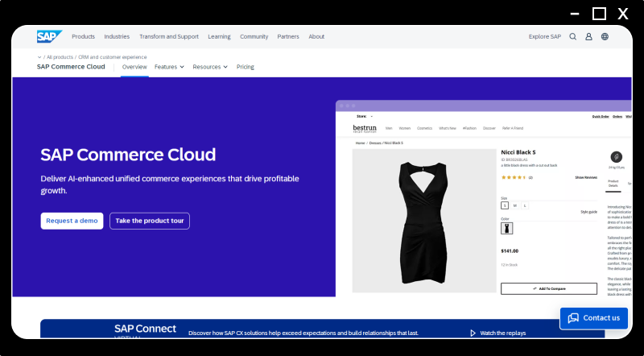Viewport: 644px width, 356px height.
Task: Click the chat icon in Contact us
Action: tap(573, 318)
